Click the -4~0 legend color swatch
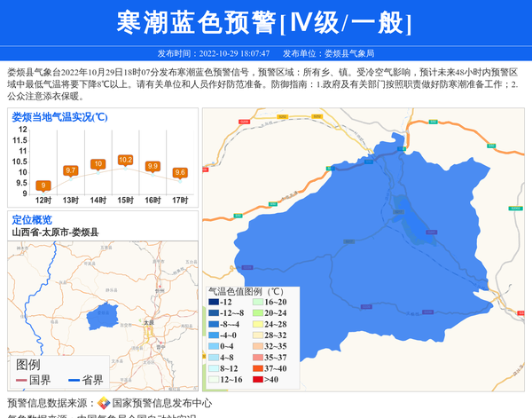This screenshot has width=532, height=418. tap(213, 335)
